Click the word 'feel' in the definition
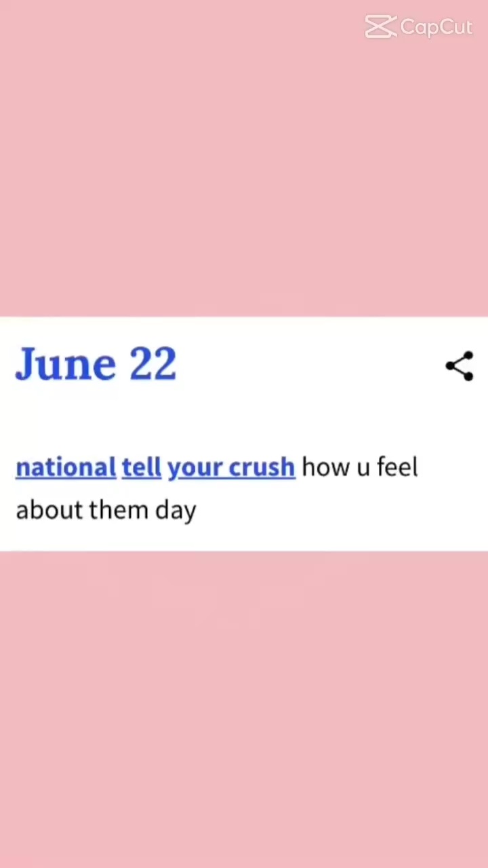Screen dimensions: 488x868 pyautogui.click(x=397, y=467)
